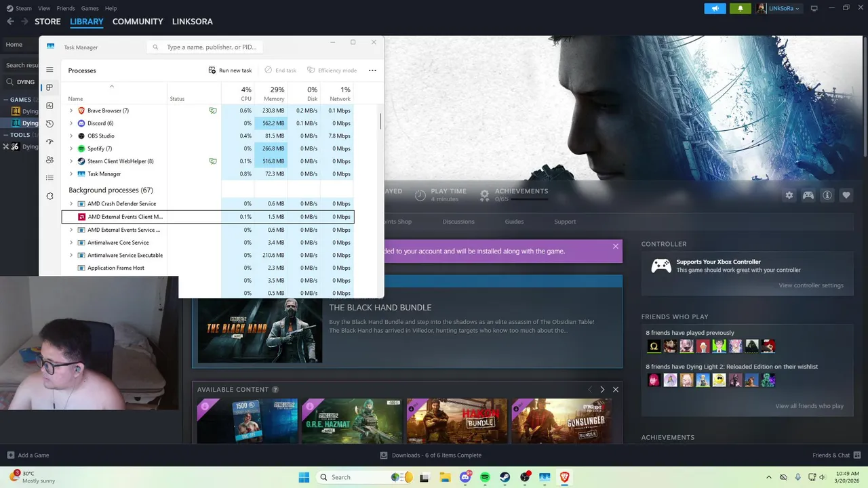Expand AMD Crash Defender Service entry

pos(71,203)
